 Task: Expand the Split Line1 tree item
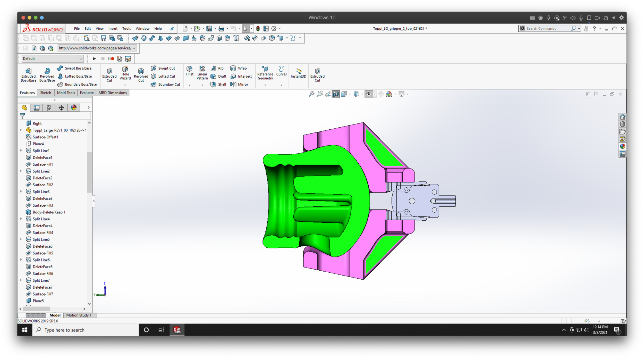pos(21,150)
